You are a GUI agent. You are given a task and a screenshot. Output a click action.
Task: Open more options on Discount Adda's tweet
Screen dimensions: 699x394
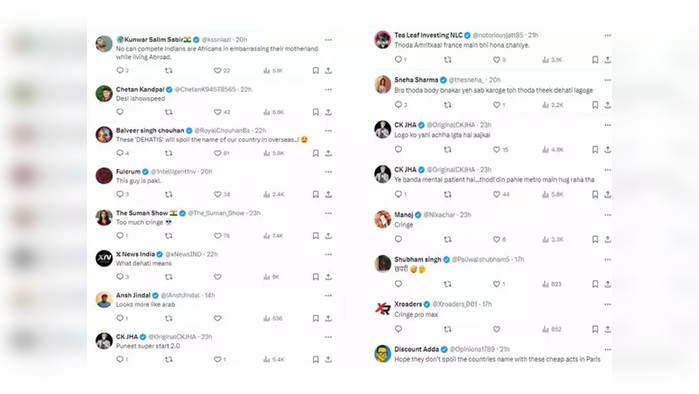point(608,349)
